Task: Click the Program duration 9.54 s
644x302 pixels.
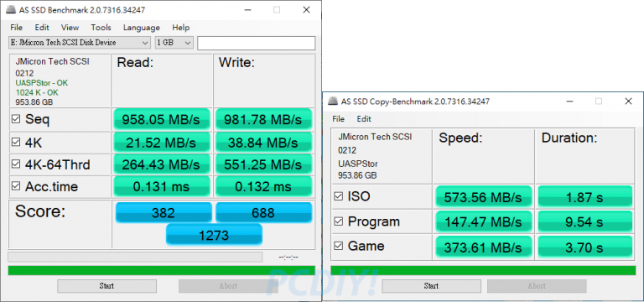Action: tap(584, 221)
